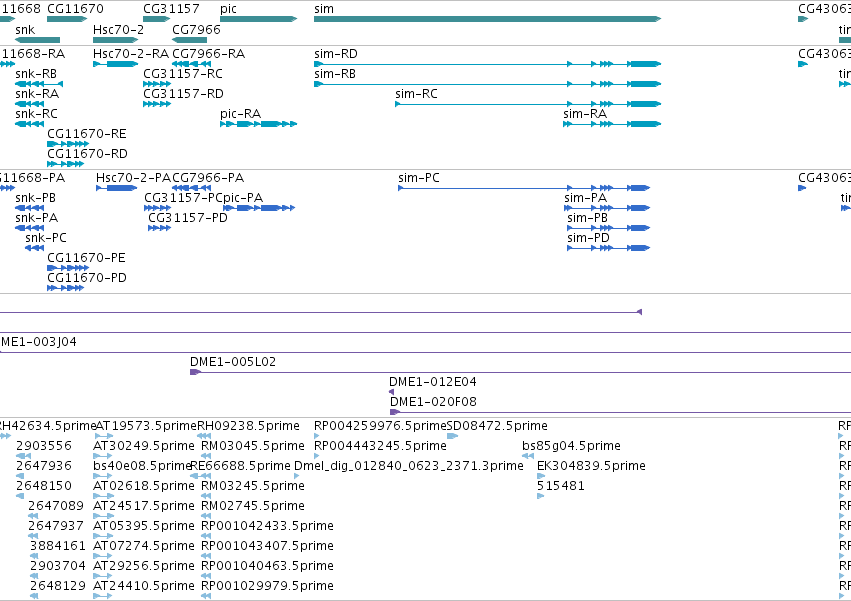Select the DME1-012E04 clone label
The image size is (851, 601).
433,382
